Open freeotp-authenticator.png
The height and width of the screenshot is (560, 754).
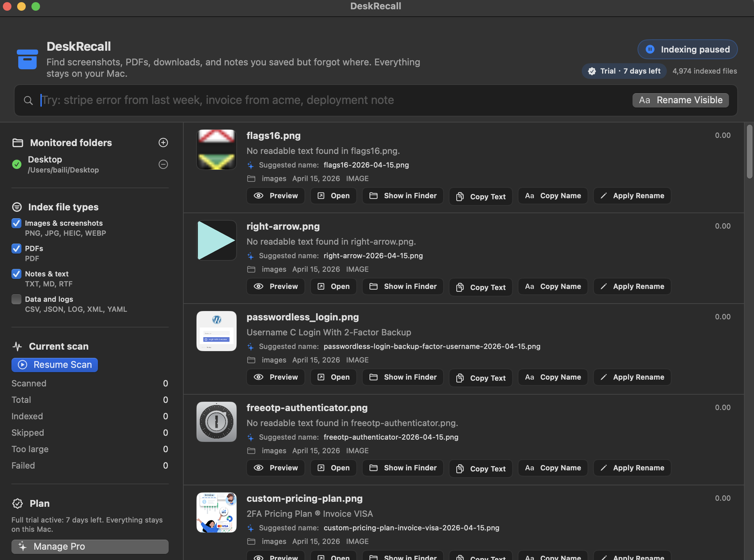tap(333, 468)
